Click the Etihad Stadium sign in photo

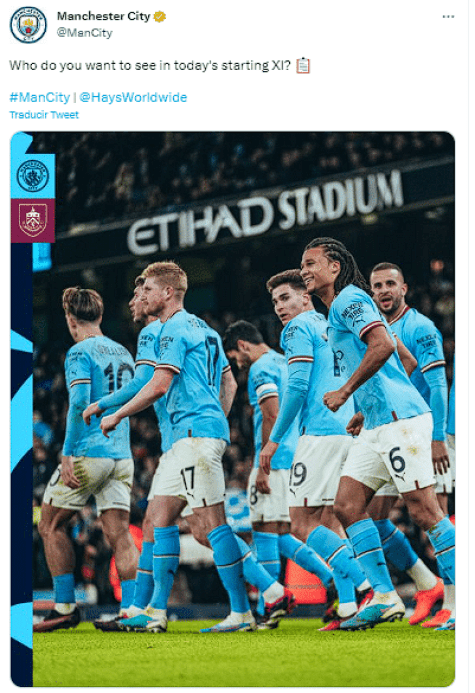pyautogui.click(x=265, y=213)
